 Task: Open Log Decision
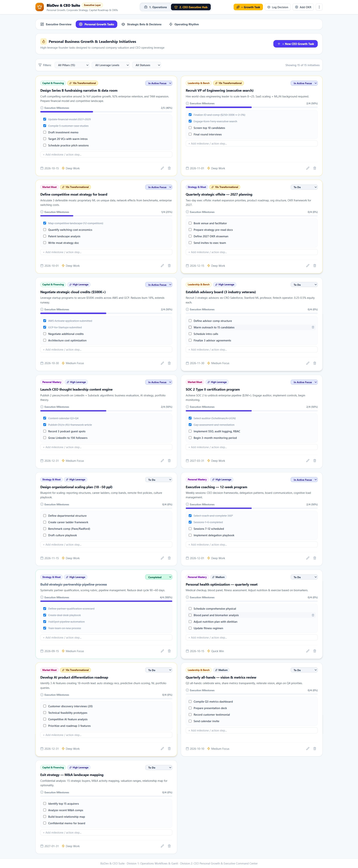point(278,7)
